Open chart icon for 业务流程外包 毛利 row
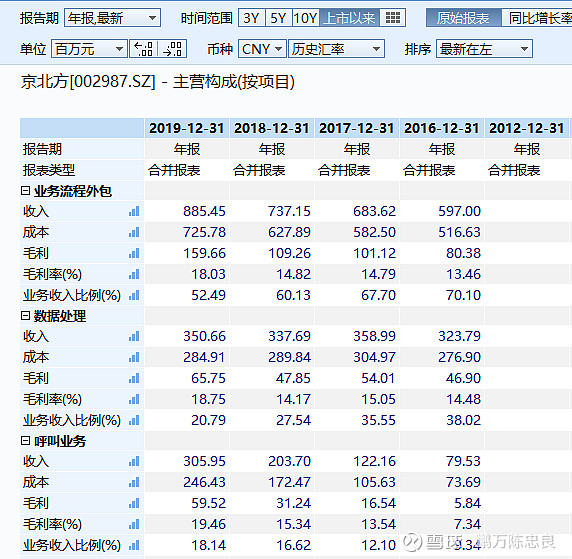The image size is (572, 559). [x=134, y=253]
